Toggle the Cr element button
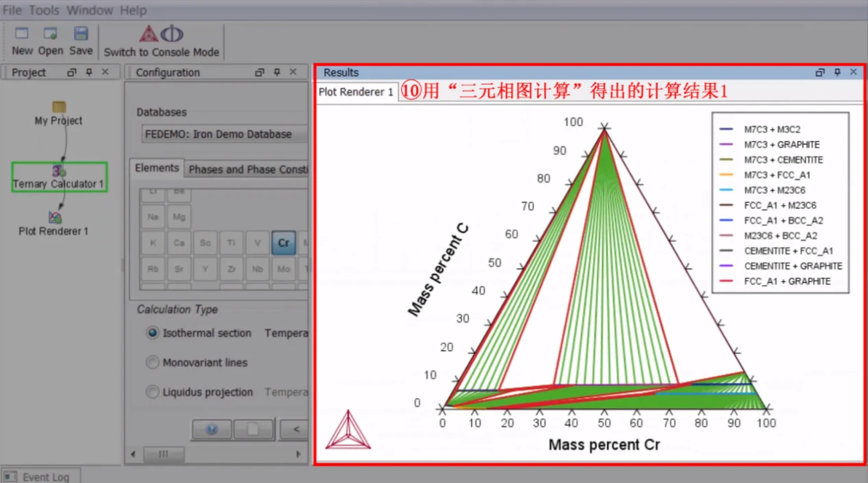 (x=283, y=243)
